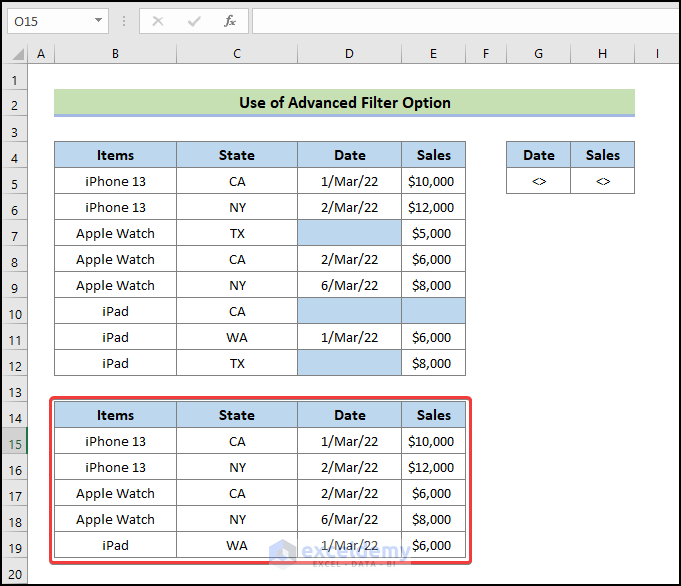
Task: Select column G header
Action: coord(539,54)
